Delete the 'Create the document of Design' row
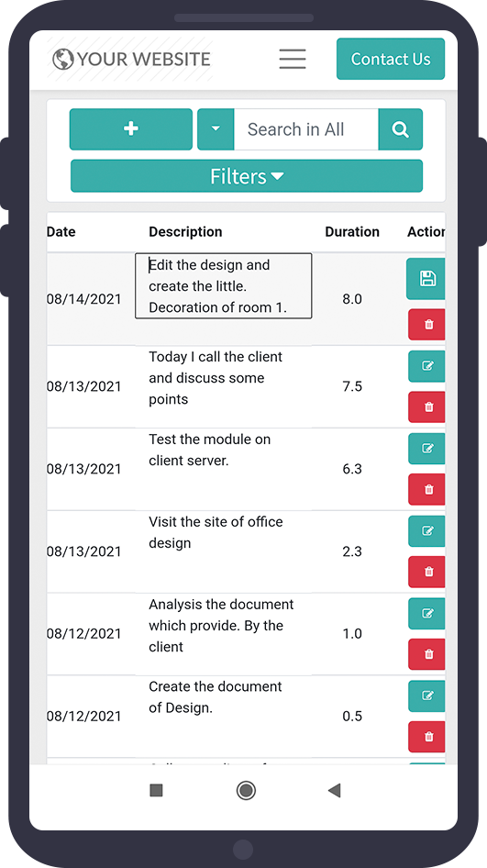Screen dimensions: 487x868 point(426,737)
